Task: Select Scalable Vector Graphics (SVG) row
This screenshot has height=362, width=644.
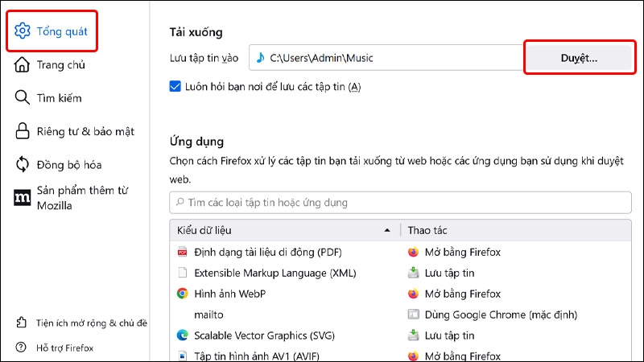Action: (x=400, y=335)
